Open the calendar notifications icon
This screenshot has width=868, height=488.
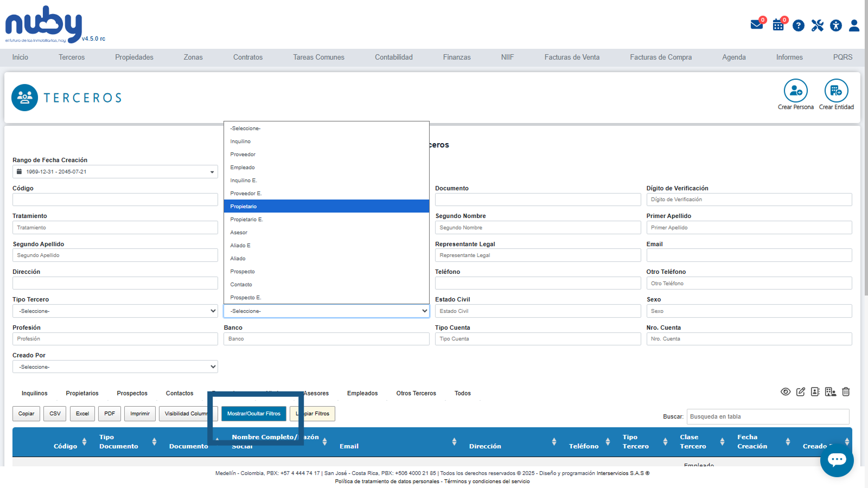pyautogui.click(x=778, y=24)
